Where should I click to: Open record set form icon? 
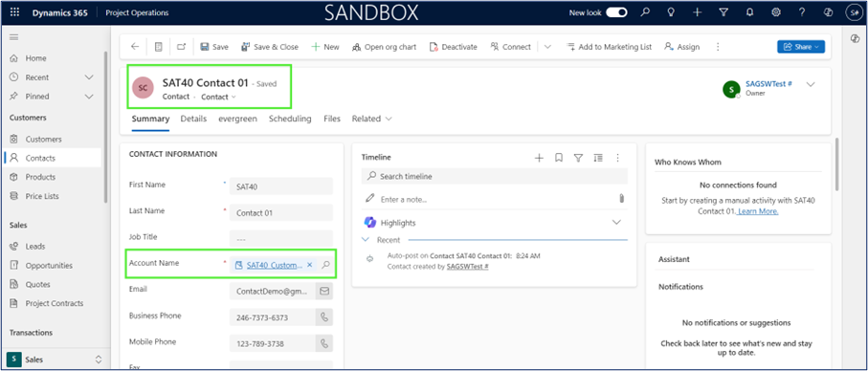[158, 47]
